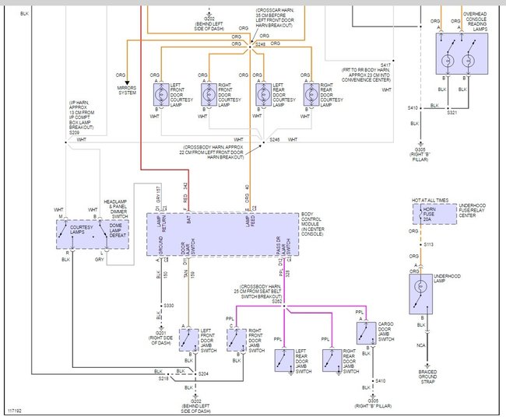The height and width of the screenshot is (420, 506).
Task: Select the overhead console reading lamps box
Action: tap(462, 54)
